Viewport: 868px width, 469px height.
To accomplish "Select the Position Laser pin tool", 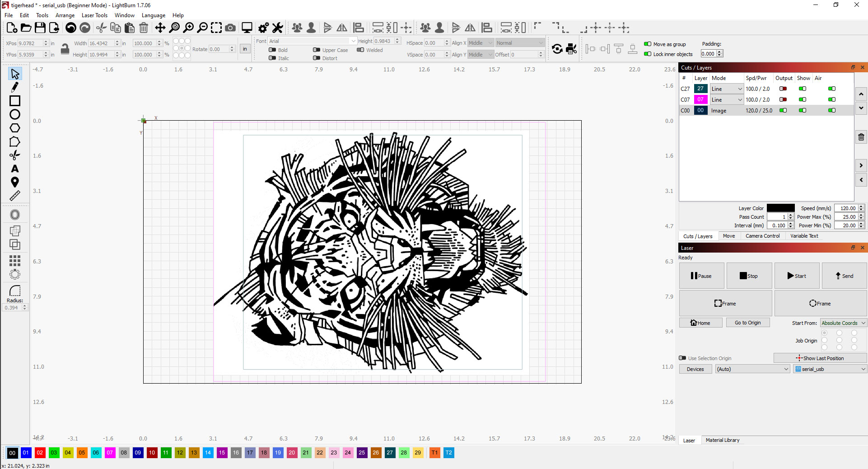I will pyautogui.click(x=15, y=182).
